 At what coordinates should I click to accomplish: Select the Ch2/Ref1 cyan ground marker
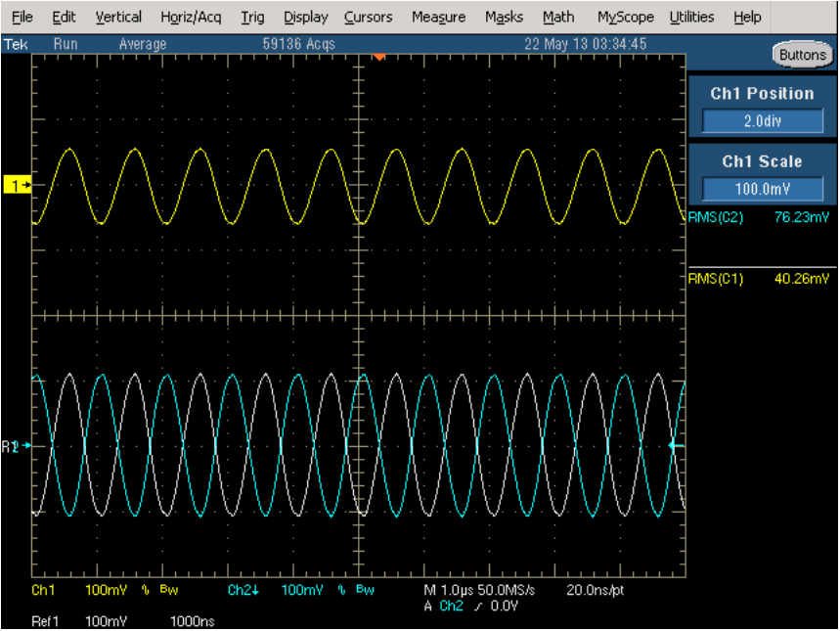(x=17, y=445)
